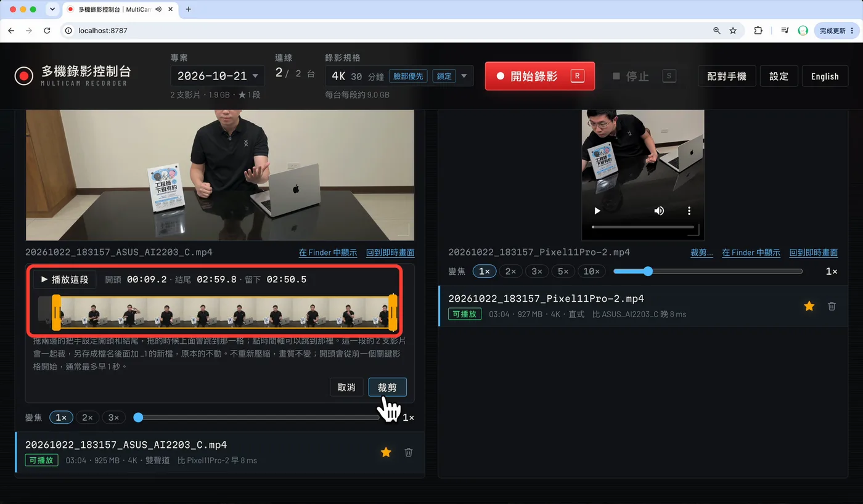This screenshot has height=504, width=863.
Task: Open the project date 2026-10-21 dropdown
Action: (218, 76)
